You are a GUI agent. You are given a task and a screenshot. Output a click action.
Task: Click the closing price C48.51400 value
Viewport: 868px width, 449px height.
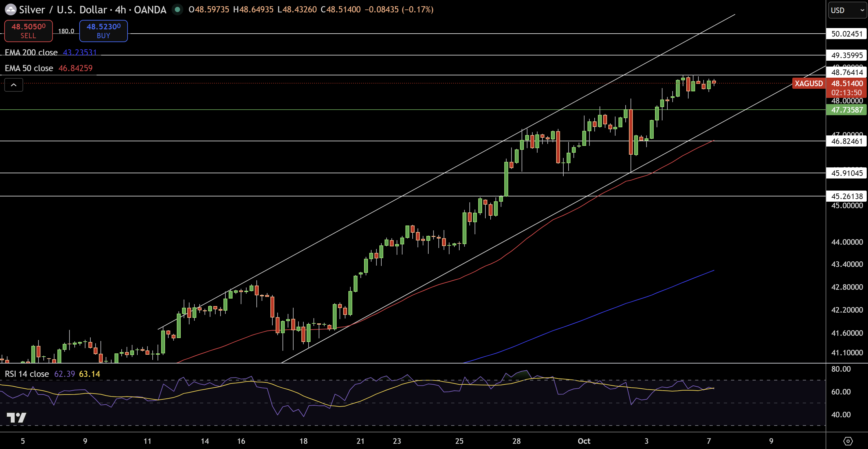tap(340, 9)
